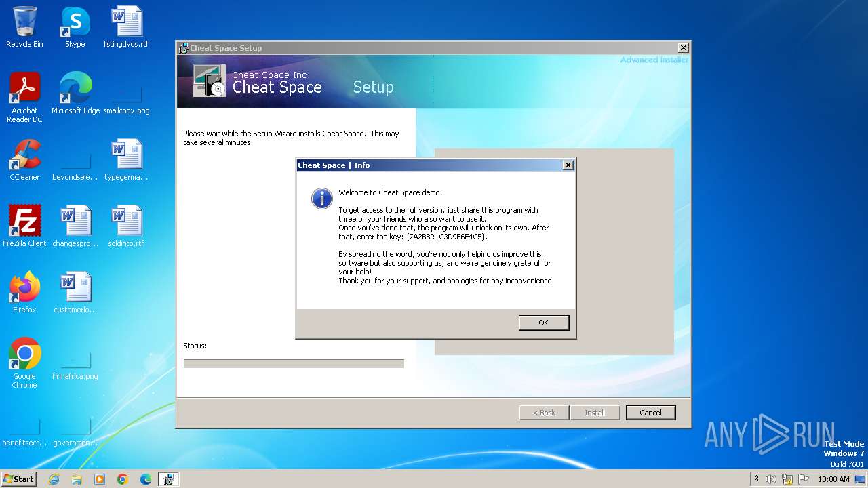
Task: Open the Recycle Bin desktop icon
Action: coord(24,27)
